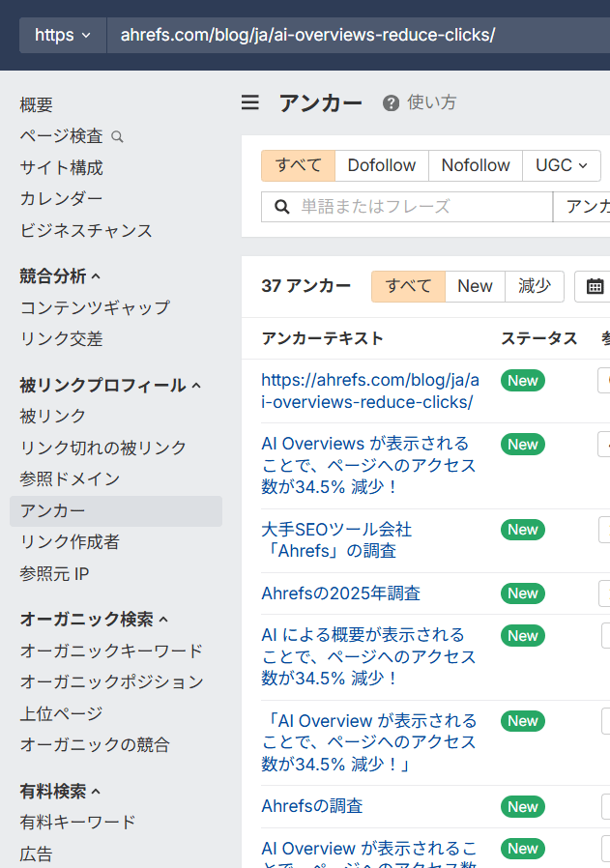Filter the anchors by 減少

tap(535, 286)
